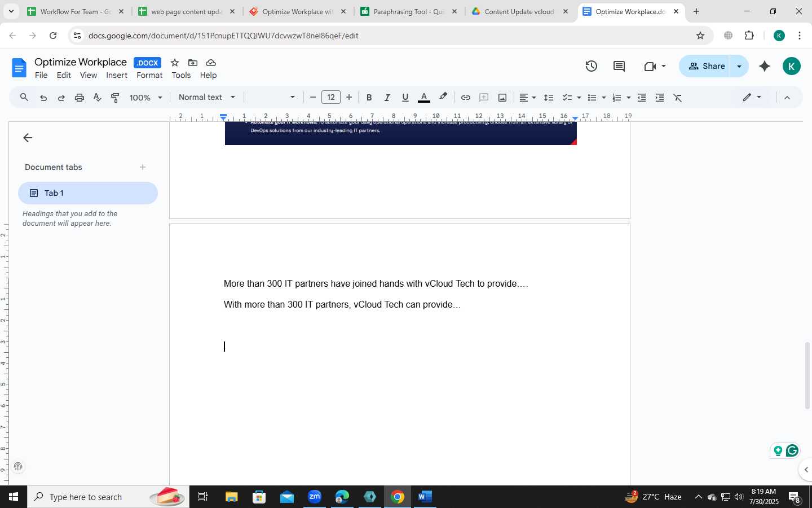
Task: Select Tab 1 in document tabs
Action: click(88, 193)
